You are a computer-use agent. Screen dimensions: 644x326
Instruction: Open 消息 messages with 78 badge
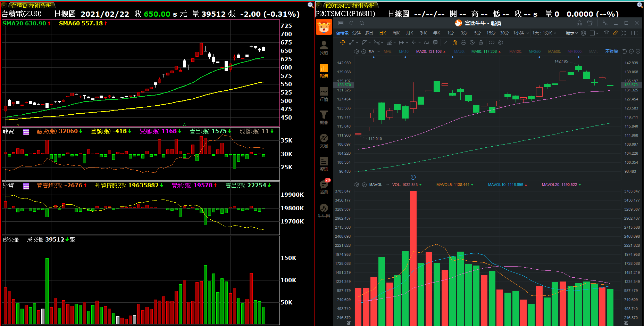(324, 187)
